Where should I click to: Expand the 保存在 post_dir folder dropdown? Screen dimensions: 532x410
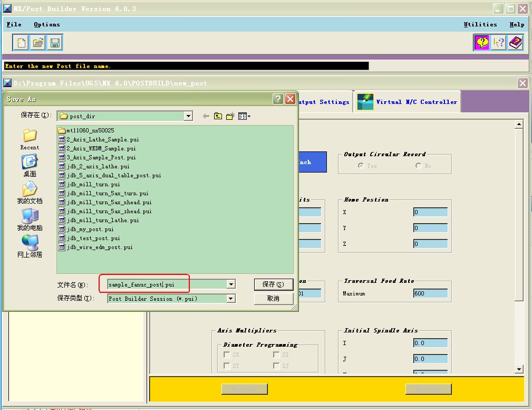188,116
